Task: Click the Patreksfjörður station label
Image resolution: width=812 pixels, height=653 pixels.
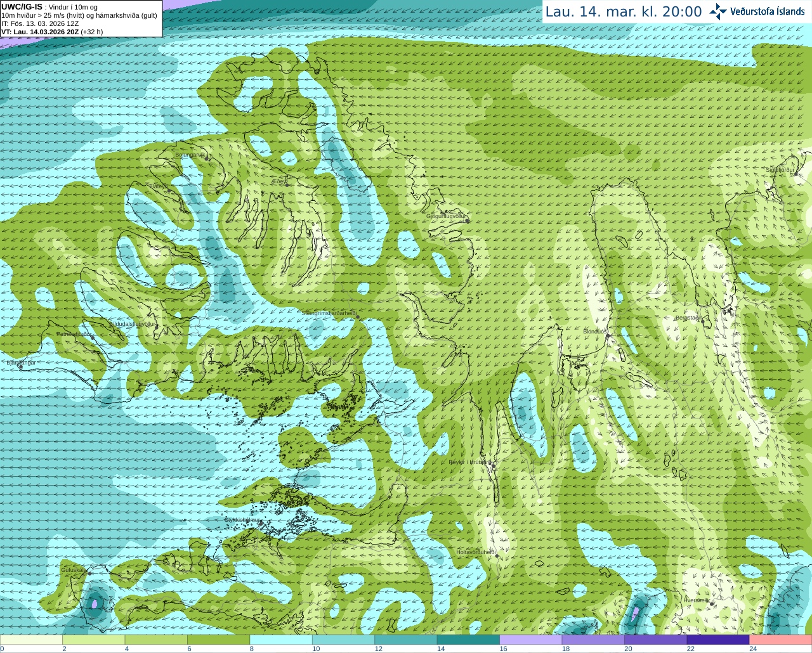Action: (x=74, y=334)
